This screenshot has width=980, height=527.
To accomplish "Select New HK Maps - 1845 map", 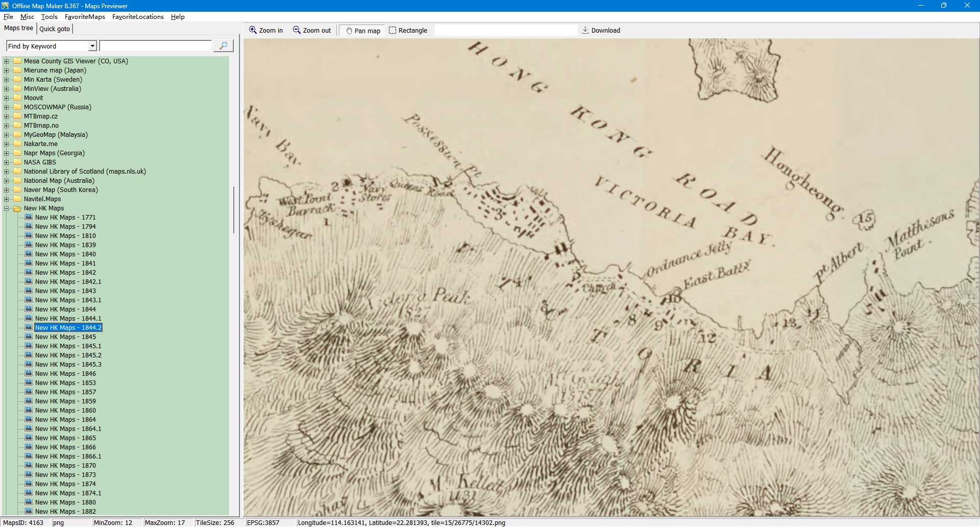I will [65, 337].
